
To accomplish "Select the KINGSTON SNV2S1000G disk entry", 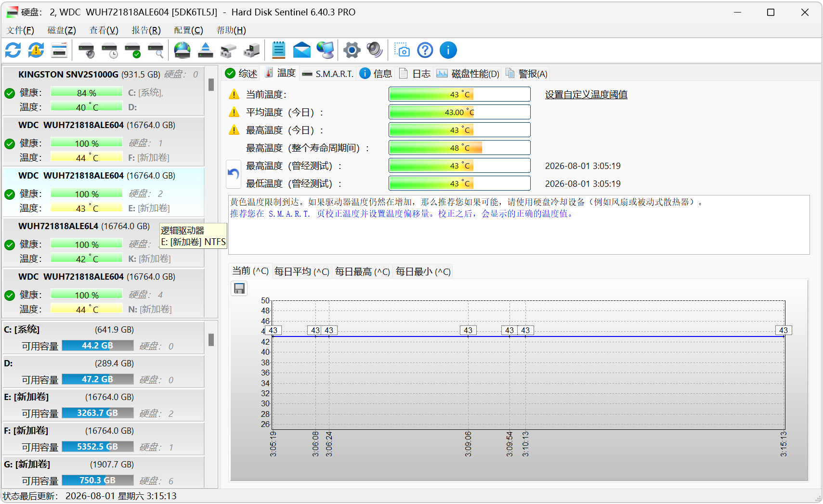I will click(x=104, y=91).
